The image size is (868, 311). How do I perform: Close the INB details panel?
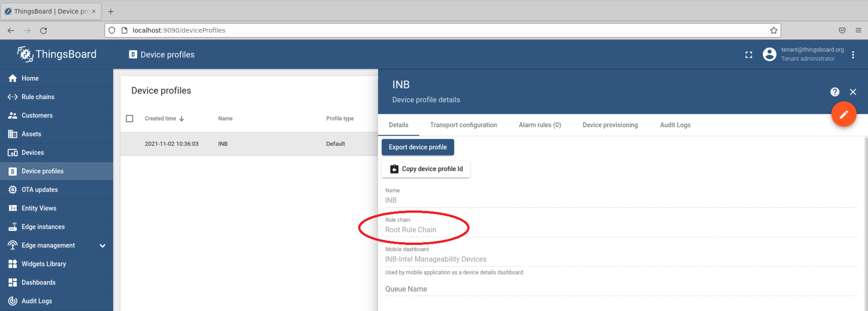(853, 92)
